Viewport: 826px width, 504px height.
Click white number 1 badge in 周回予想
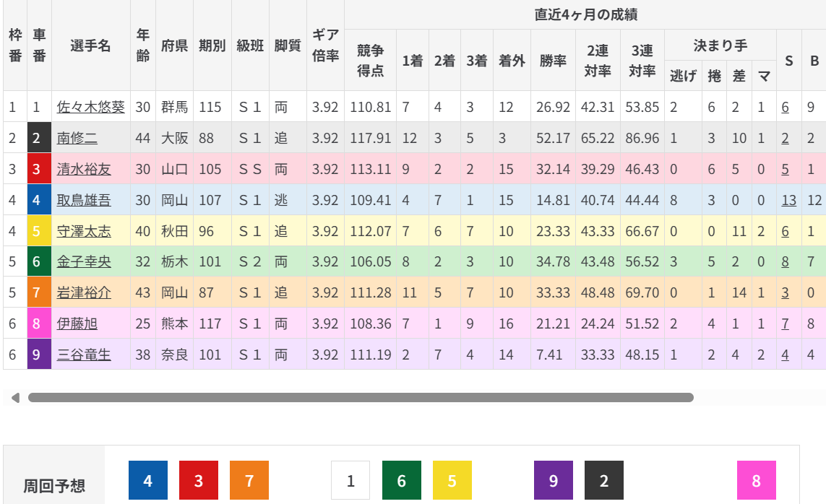[x=350, y=480]
